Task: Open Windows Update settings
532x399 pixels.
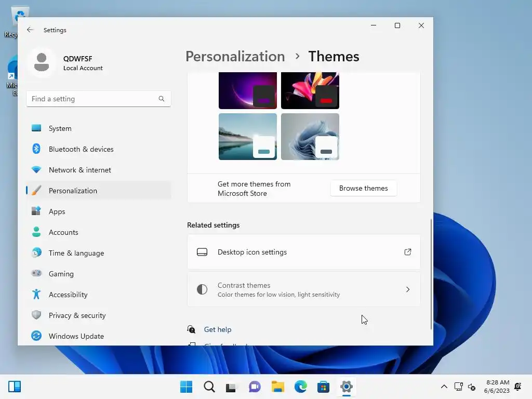Action: 99,336
